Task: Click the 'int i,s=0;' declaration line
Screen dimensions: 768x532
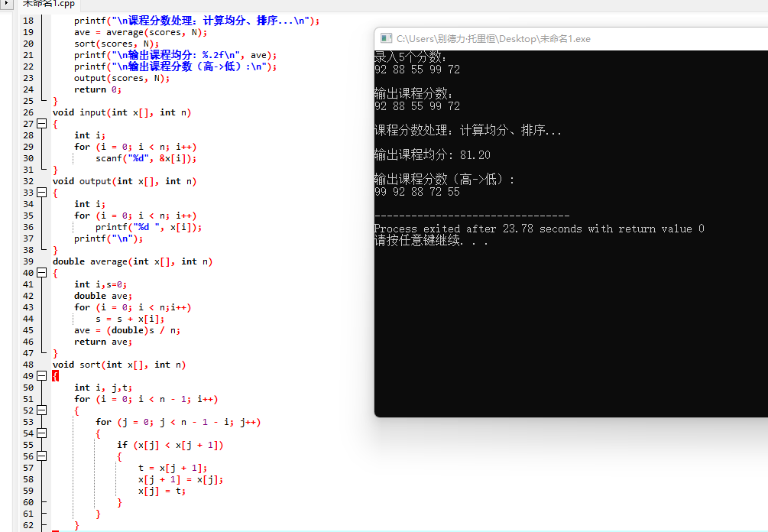Action: pos(100,284)
